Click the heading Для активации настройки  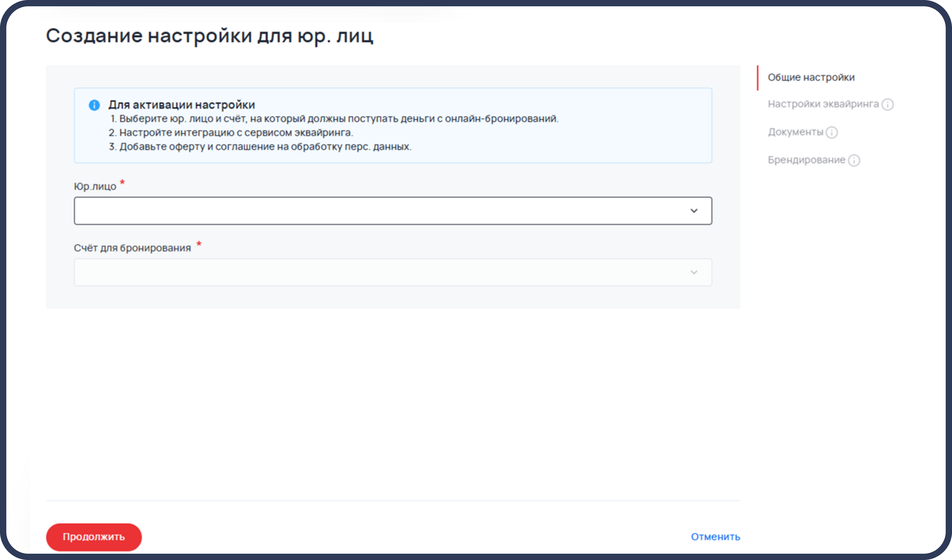click(182, 105)
